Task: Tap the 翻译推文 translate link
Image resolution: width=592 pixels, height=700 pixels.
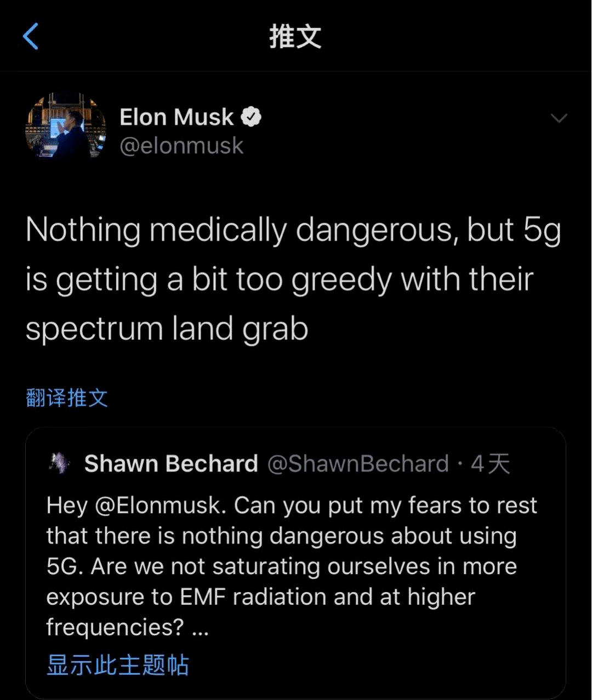Action: click(x=67, y=398)
